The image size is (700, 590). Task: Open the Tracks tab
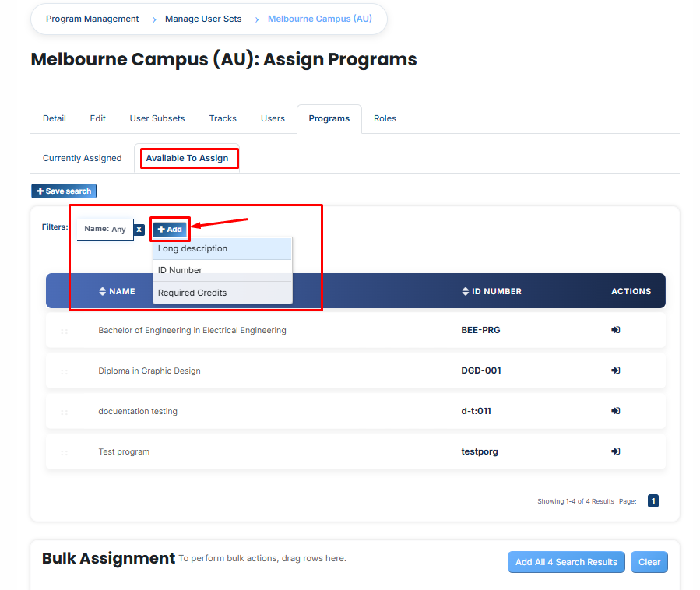pyautogui.click(x=223, y=119)
